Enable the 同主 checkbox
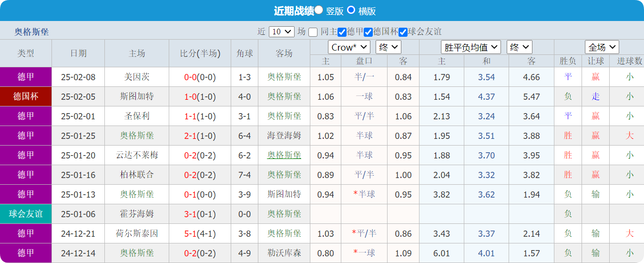This screenshot has height=263, width=644. pos(313,32)
